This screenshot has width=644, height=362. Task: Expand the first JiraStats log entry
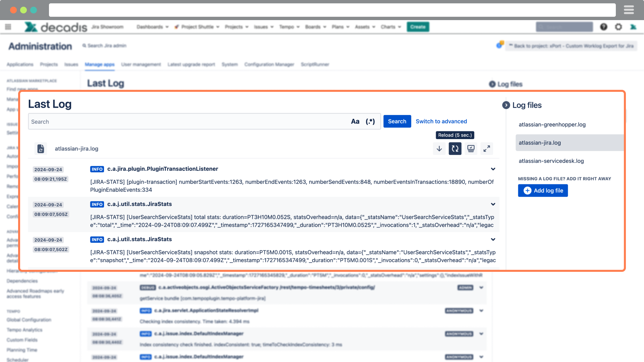coord(493,204)
